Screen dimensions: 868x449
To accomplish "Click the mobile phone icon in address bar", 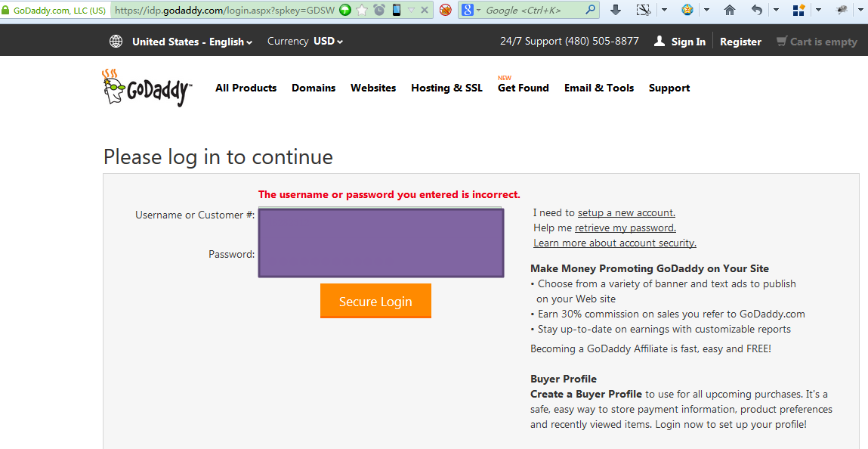I will pyautogui.click(x=397, y=10).
